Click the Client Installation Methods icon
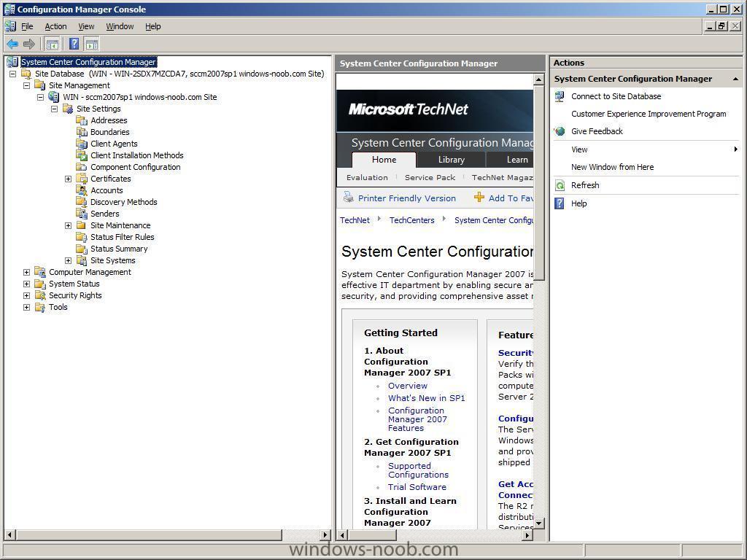 pyautogui.click(x=82, y=155)
